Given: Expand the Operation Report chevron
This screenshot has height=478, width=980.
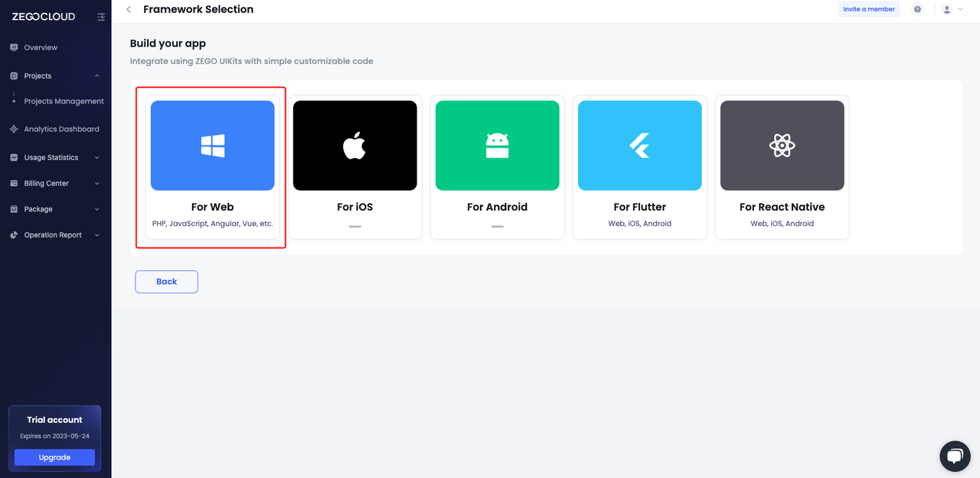Looking at the screenshot, I should pyautogui.click(x=97, y=235).
